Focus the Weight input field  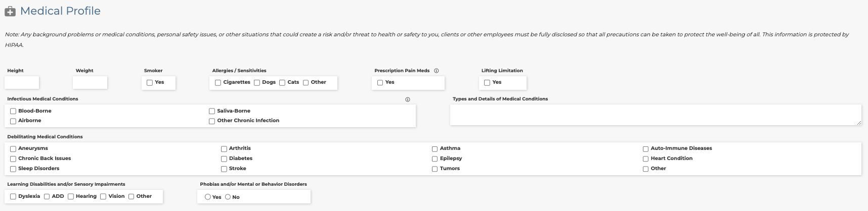tap(90, 83)
